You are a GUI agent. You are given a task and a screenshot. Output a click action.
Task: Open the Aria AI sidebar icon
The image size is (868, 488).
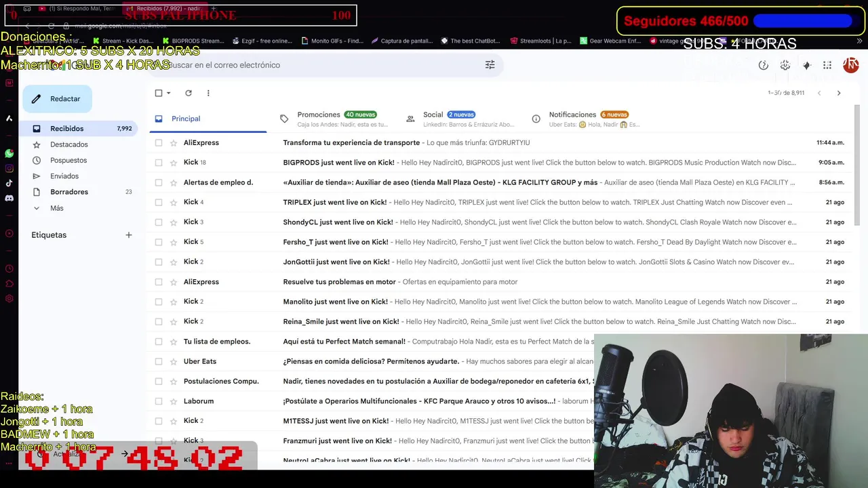coord(9,118)
